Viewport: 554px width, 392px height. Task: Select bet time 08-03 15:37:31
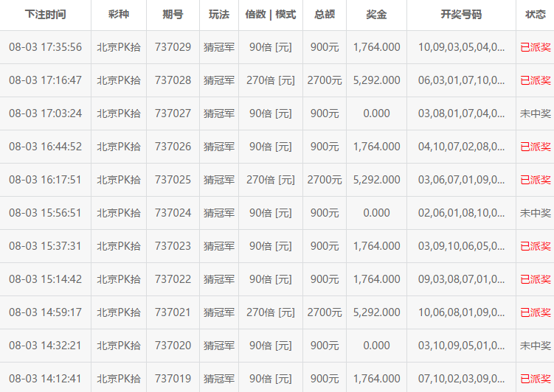tap(45, 246)
